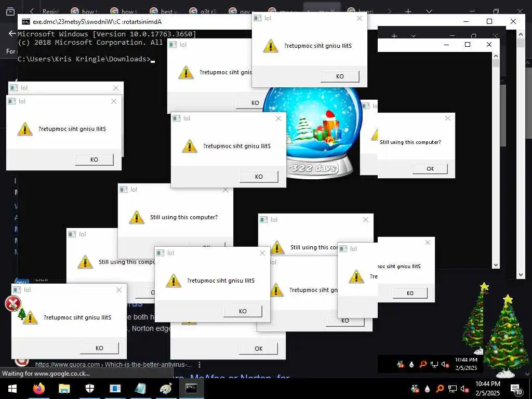Viewport: 532px width, 399px height.
Task: Click taskbar icon right of the Security shield
Action: point(115,389)
